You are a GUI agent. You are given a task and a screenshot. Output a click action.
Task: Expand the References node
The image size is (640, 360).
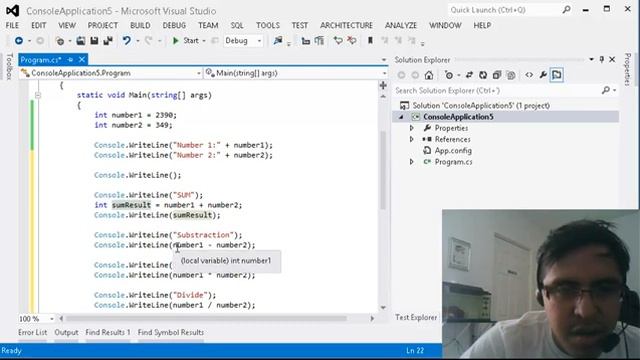pos(411,139)
